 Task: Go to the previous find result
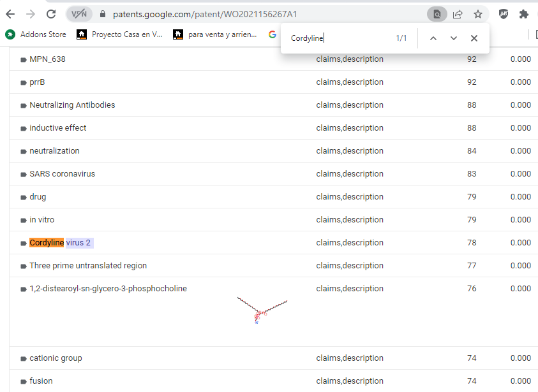click(433, 38)
